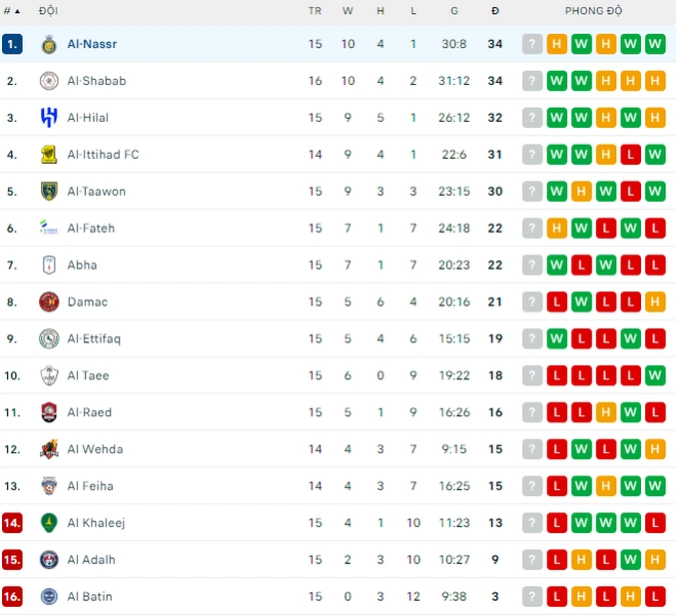Sort table by the # rank column
The image size is (679, 616).
point(12,11)
